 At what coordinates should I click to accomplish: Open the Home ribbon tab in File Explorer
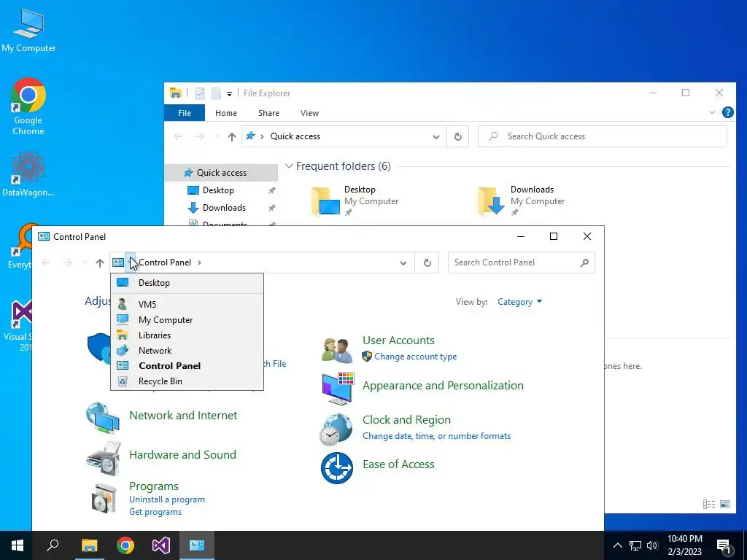pyautogui.click(x=226, y=113)
